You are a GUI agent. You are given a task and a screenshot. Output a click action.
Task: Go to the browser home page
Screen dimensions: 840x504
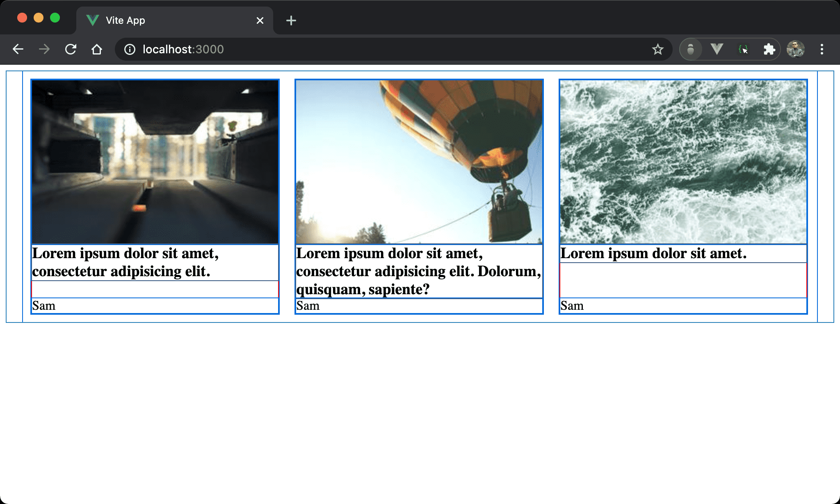tap(97, 50)
